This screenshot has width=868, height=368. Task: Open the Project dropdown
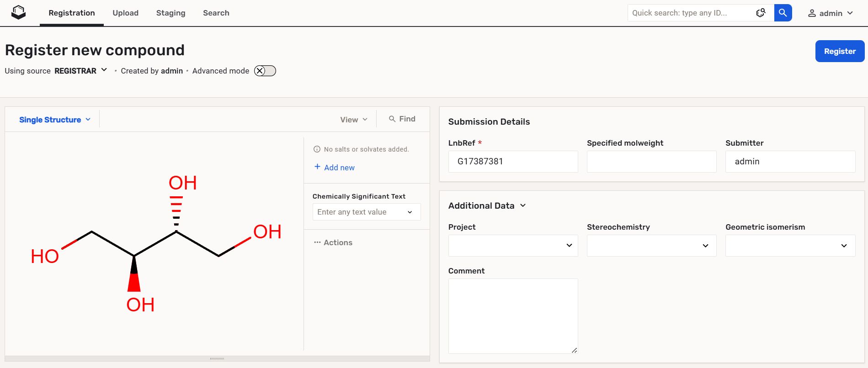click(513, 246)
